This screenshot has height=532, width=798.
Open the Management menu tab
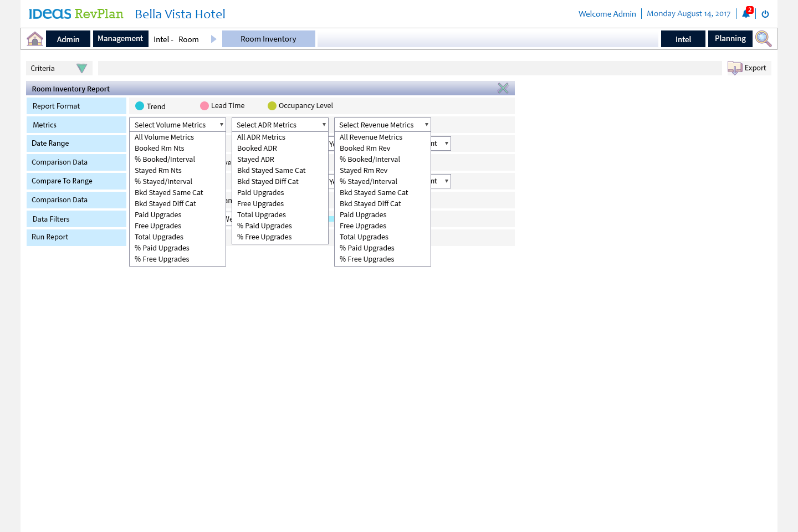[120, 39]
